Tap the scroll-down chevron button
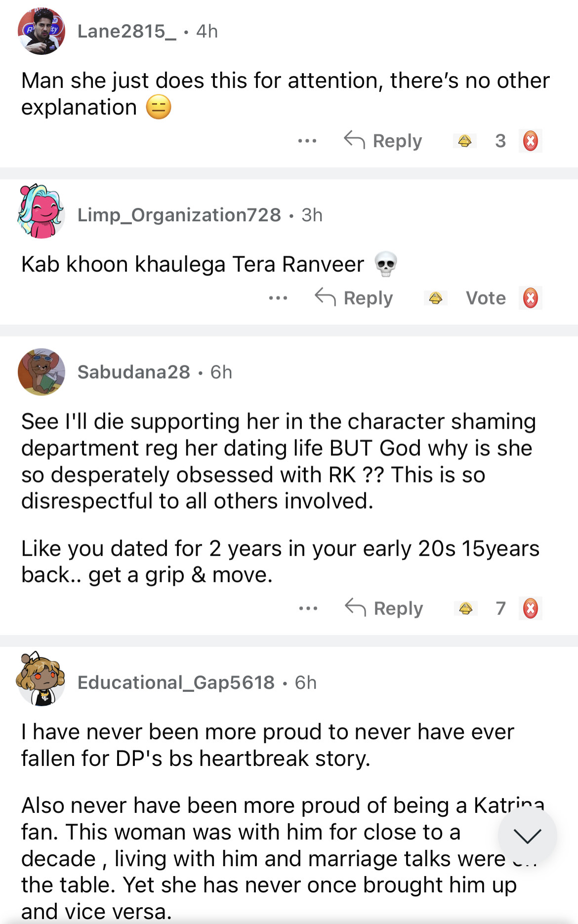The image size is (578, 924). (x=527, y=836)
